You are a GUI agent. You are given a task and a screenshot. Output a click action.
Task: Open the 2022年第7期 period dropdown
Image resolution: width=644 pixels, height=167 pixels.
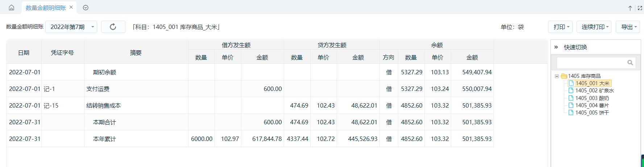click(x=71, y=27)
